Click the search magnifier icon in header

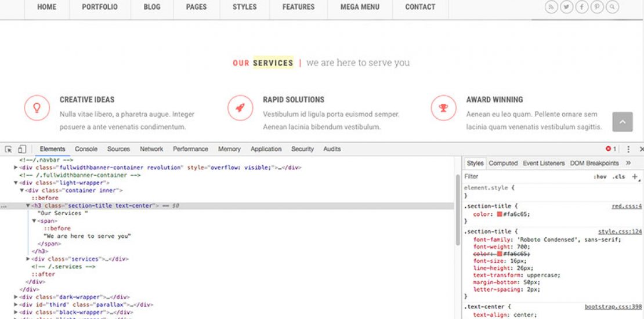[612, 7]
